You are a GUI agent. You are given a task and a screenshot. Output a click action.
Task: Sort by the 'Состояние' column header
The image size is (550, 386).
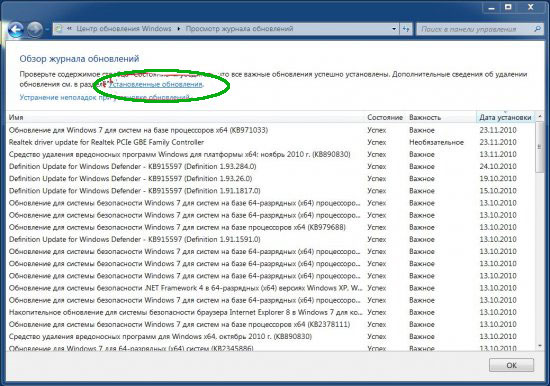click(x=385, y=117)
